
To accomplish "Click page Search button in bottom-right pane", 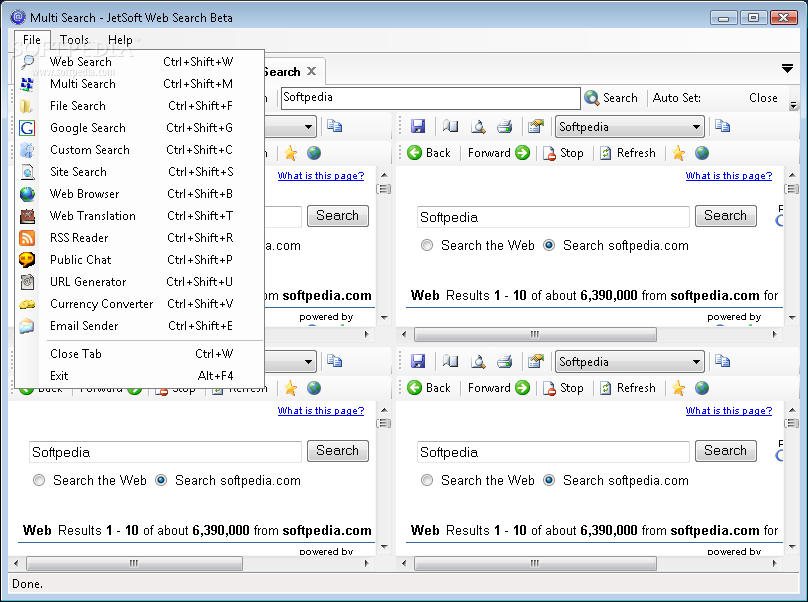I will 726,450.
